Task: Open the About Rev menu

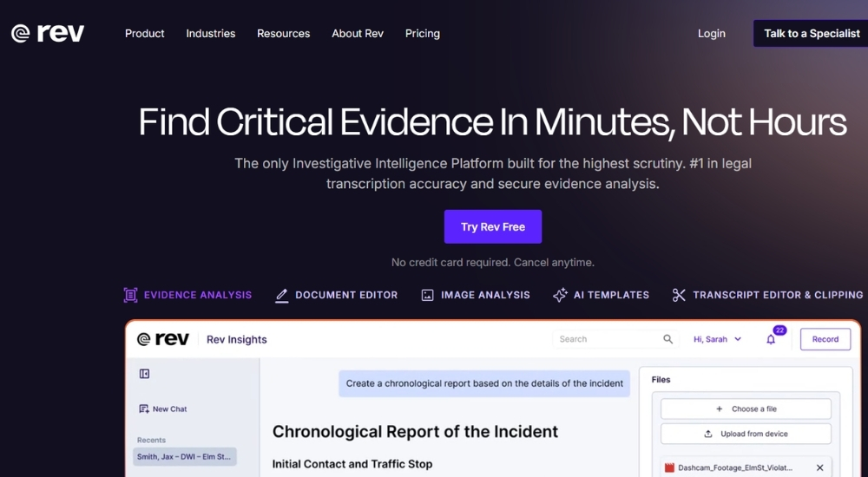Action: click(x=358, y=33)
